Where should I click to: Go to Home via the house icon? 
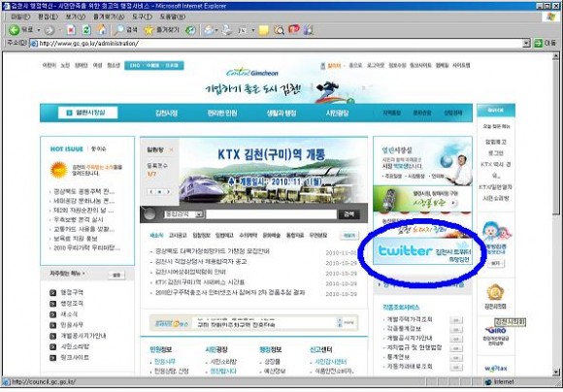click(x=102, y=30)
